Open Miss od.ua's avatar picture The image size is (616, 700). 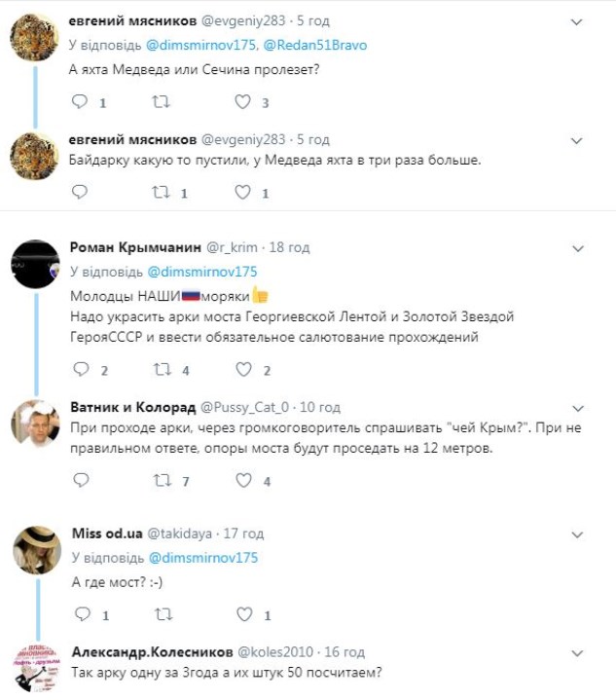[x=35, y=549]
